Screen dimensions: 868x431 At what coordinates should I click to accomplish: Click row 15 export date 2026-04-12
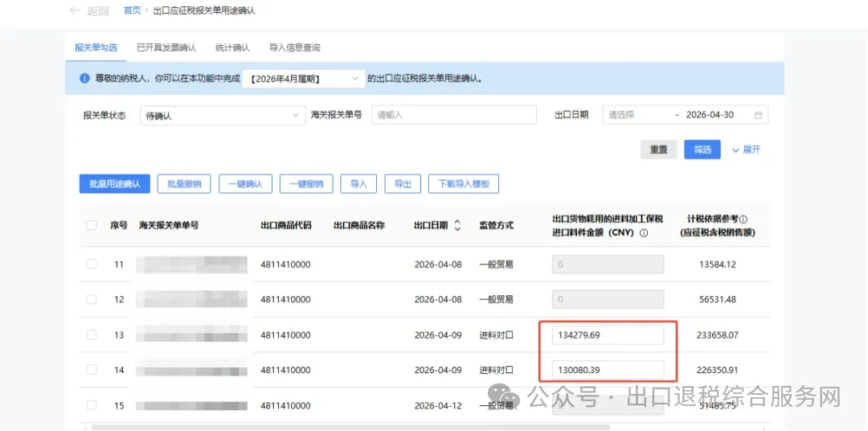click(438, 405)
